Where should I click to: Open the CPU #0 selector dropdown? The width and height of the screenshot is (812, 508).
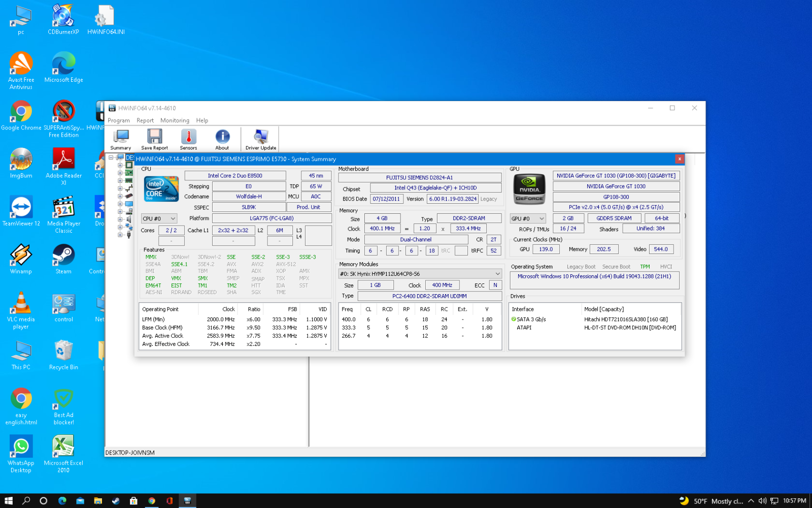[x=159, y=218]
